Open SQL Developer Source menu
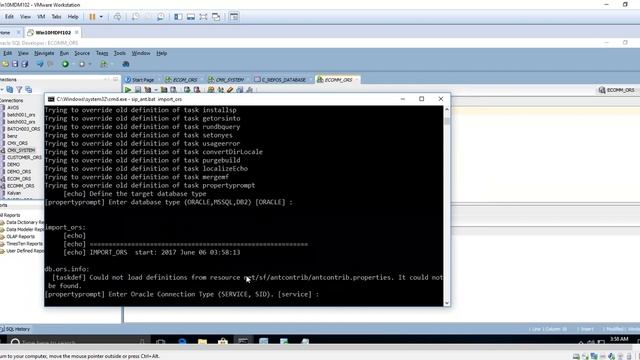The height and width of the screenshot is (360, 640). pos(82,53)
